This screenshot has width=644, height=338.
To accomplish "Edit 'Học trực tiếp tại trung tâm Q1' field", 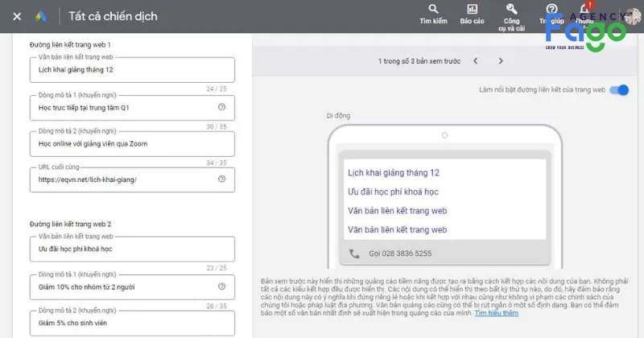I will [x=132, y=108].
